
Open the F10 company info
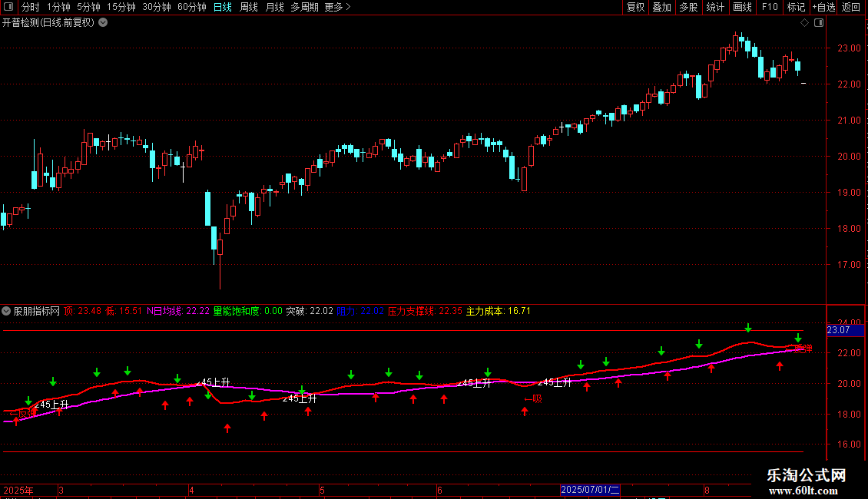click(x=770, y=7)
